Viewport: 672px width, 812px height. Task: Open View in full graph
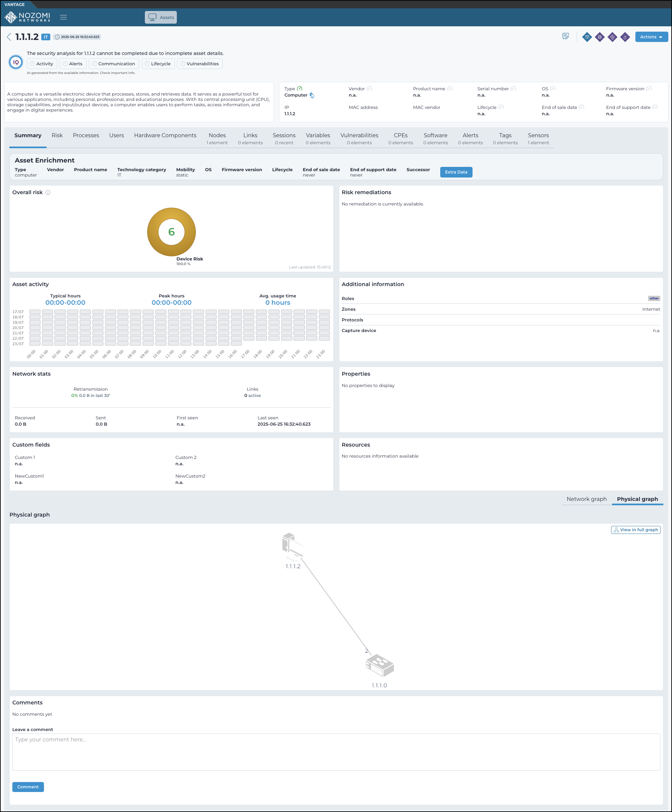(636, 530)
